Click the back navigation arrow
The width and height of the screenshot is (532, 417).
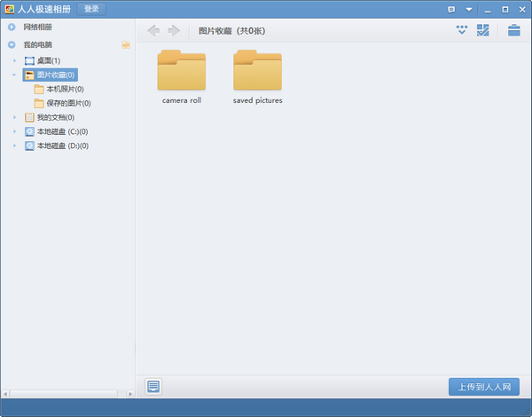(x=153, y=31)
